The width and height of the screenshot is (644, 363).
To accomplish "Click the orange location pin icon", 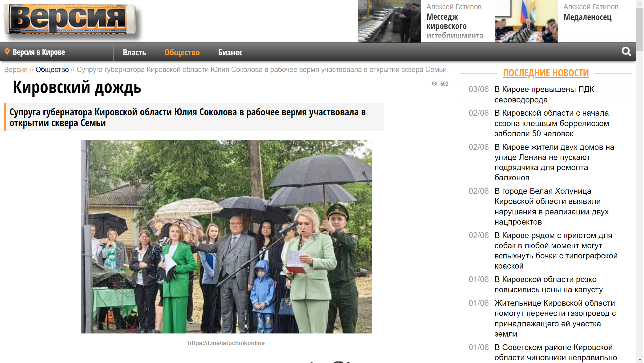I will (7, 52).
